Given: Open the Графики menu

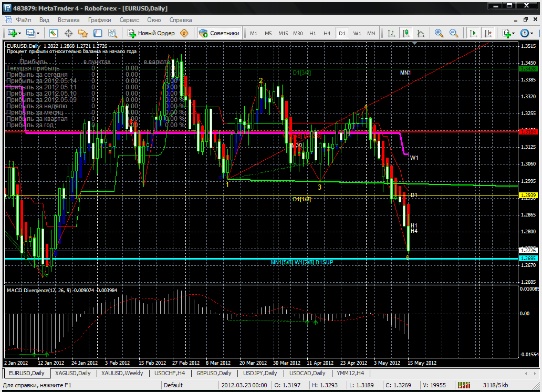Looking at the screenshot, I should pos(100,20).
